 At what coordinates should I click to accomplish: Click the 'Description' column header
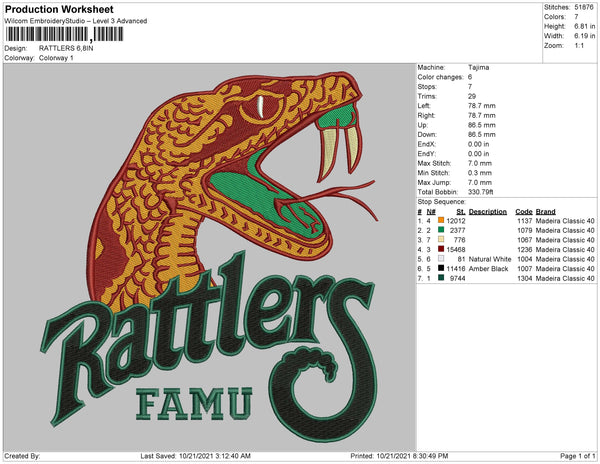488,212
